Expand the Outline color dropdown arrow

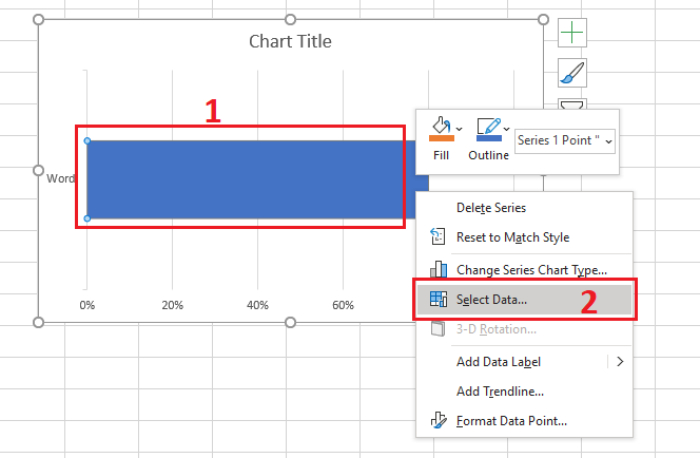coord(506,129)
